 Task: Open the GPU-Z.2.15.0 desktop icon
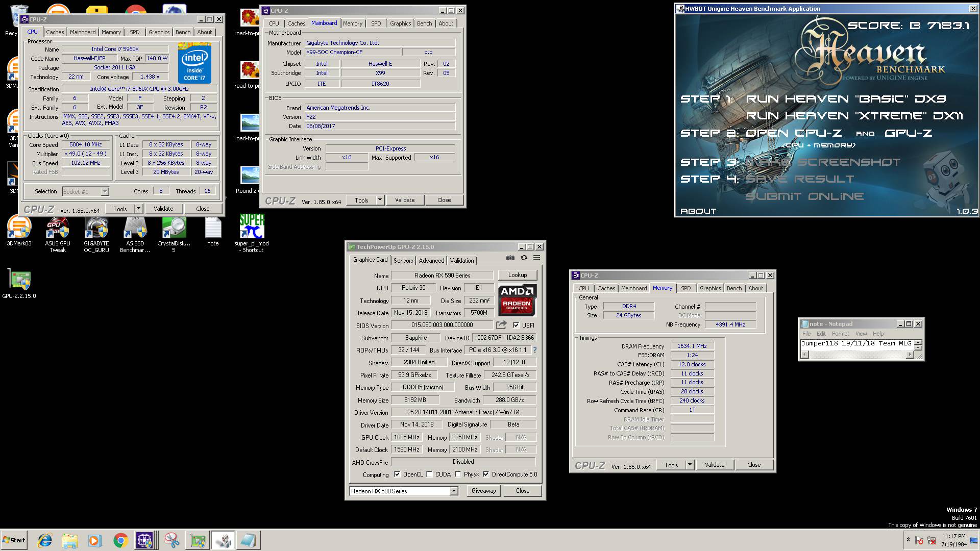[19, 284]
